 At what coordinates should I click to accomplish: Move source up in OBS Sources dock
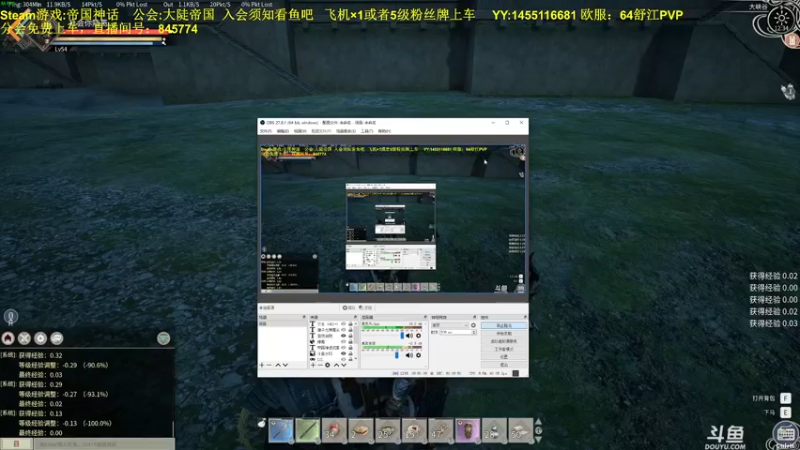pos(337,365)
